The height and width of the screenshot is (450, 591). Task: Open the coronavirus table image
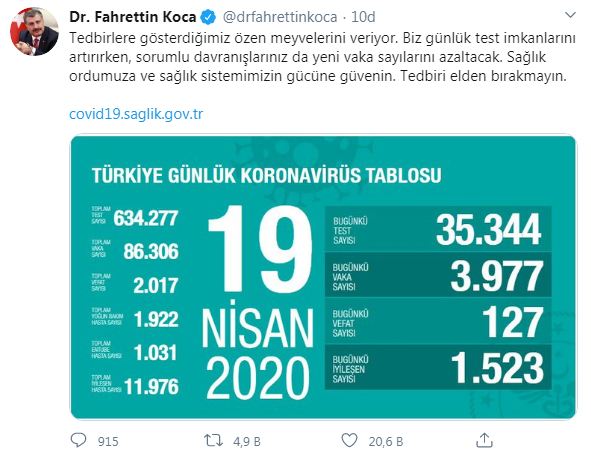[x=323, y=277]
